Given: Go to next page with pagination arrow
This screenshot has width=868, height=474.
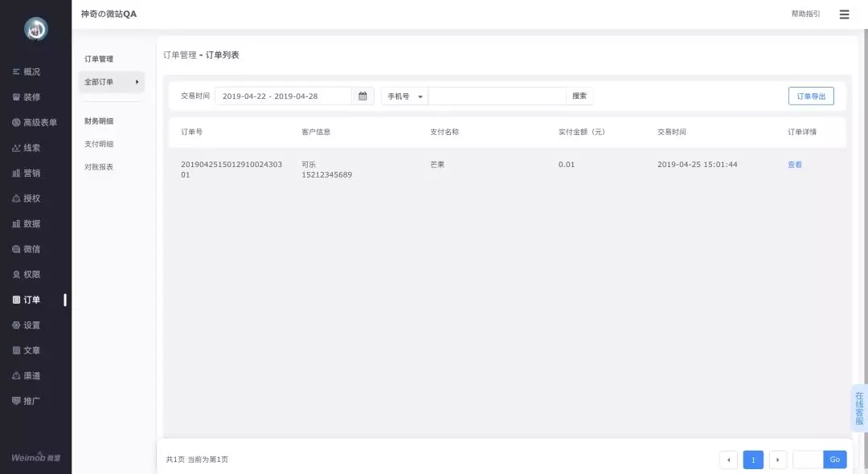Looking at the screenshot, I should click(777, 460).
